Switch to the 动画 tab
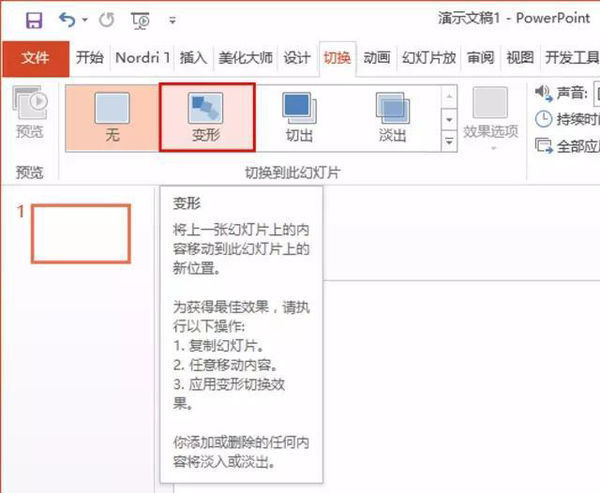Image resolution: width=600 pixels, height=493 pixels. coord(377,58)
